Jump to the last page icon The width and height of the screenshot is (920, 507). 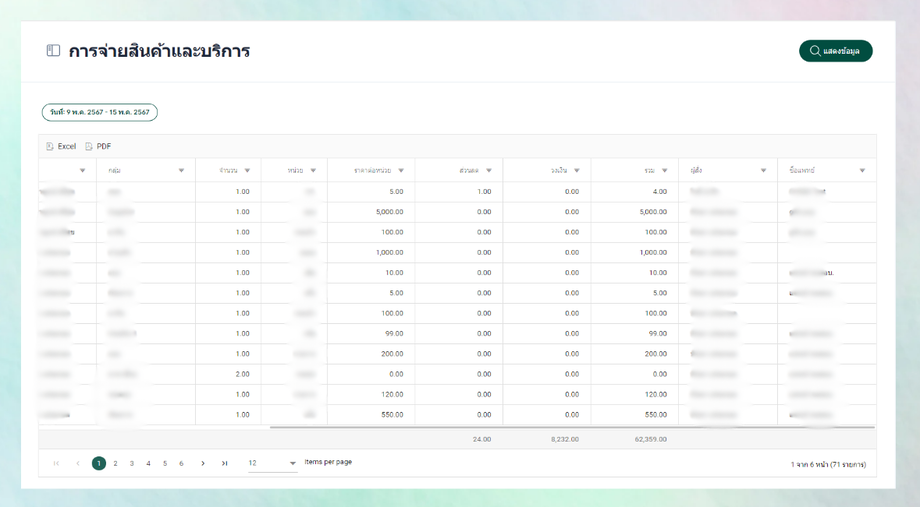pyautogui.click(x=224, y=463)
